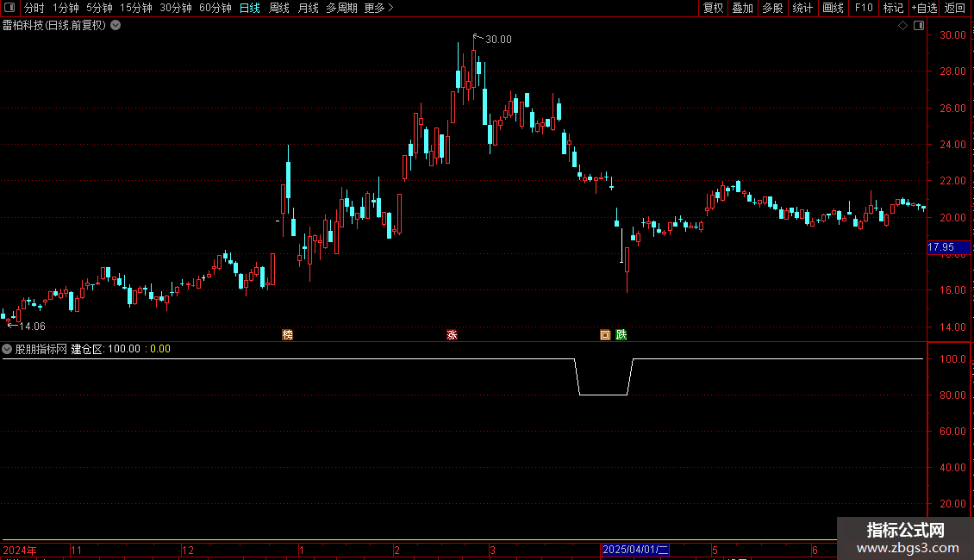Click the 建仓区: 100.00 indicator value
Image resolution: width=974 pixels, height=560 pixels.
106,349
